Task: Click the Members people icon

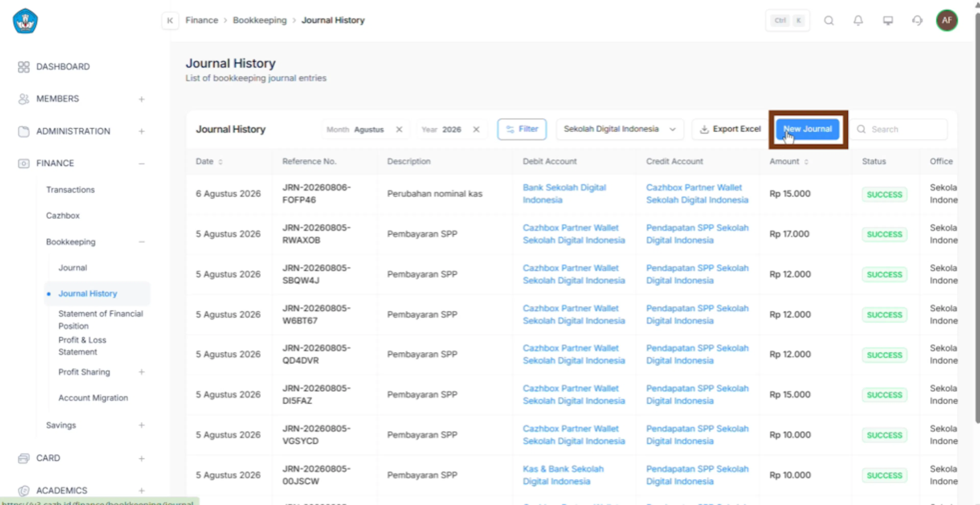Action: tap(23, 99)
